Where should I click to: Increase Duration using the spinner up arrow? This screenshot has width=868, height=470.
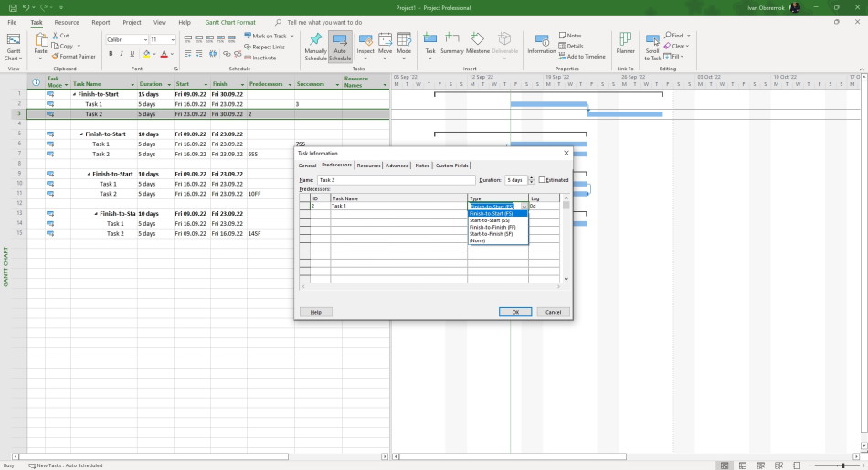tap(532, 178)
